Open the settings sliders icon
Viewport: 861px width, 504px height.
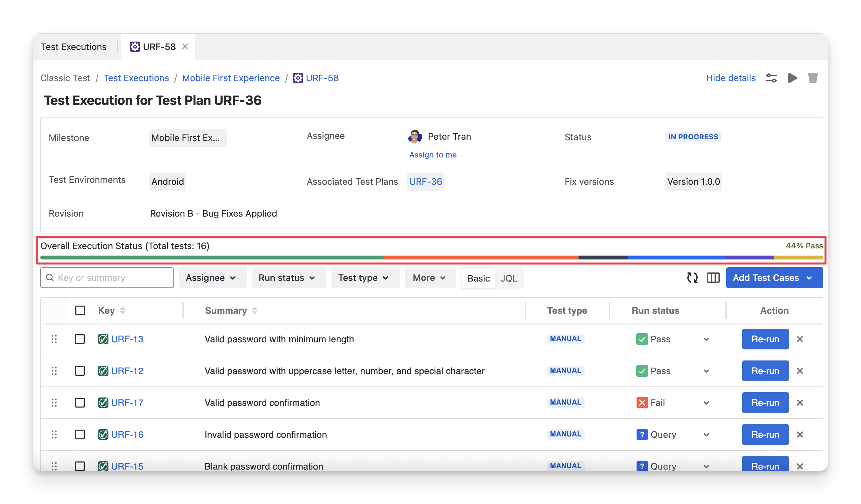point(771,78)
